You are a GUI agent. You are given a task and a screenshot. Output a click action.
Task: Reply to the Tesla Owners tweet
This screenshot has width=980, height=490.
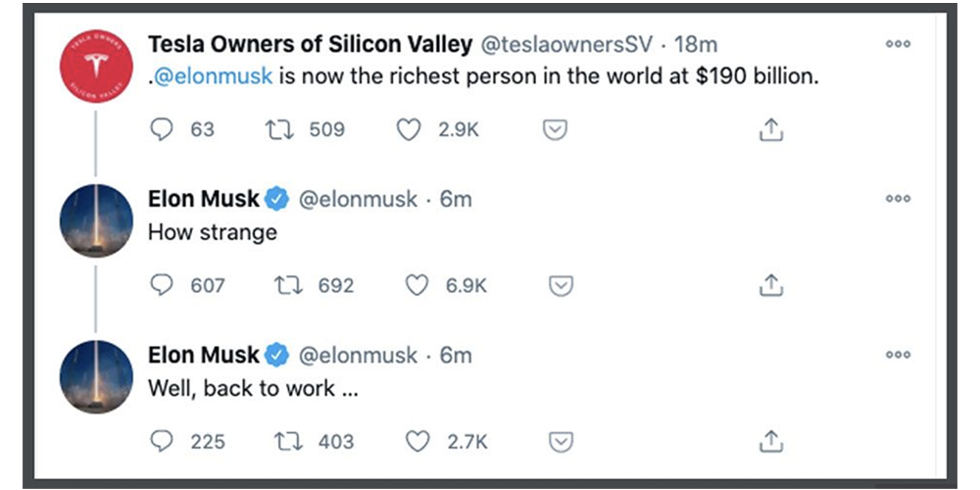(x=162, y=129)
